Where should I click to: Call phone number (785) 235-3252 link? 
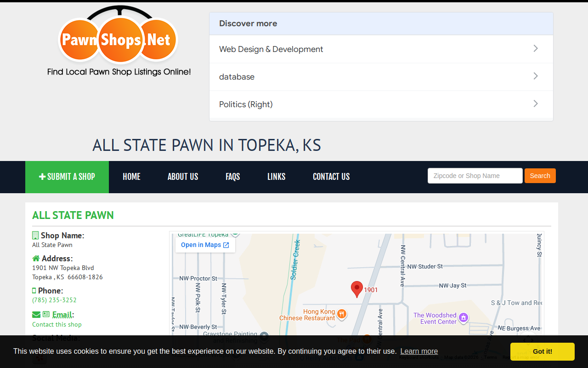54,300
